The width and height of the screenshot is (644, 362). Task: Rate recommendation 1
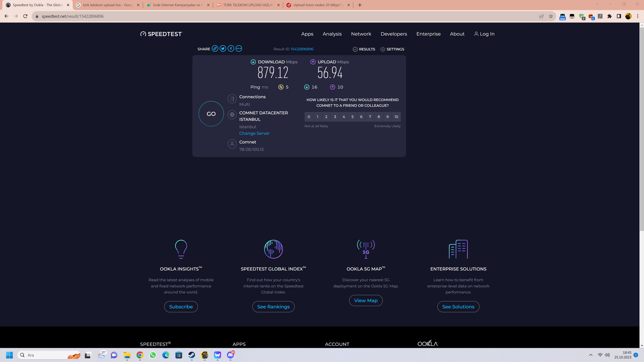point(317,117)
